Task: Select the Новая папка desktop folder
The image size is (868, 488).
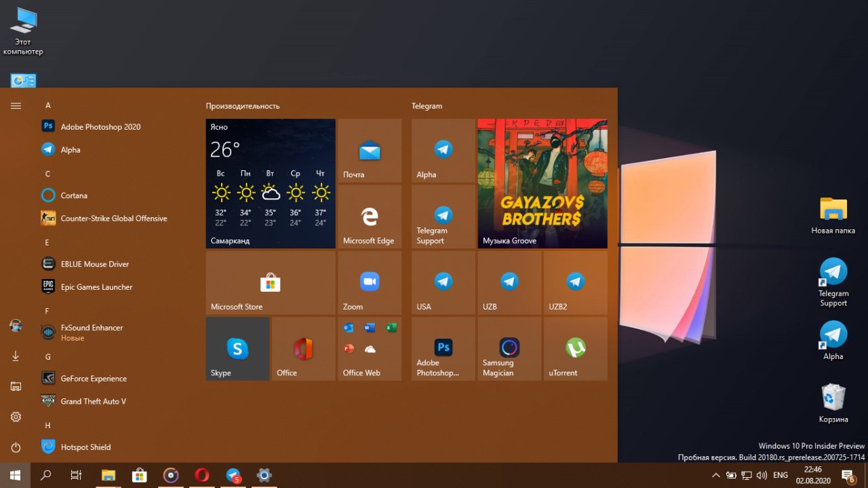Action: (833, 216)
